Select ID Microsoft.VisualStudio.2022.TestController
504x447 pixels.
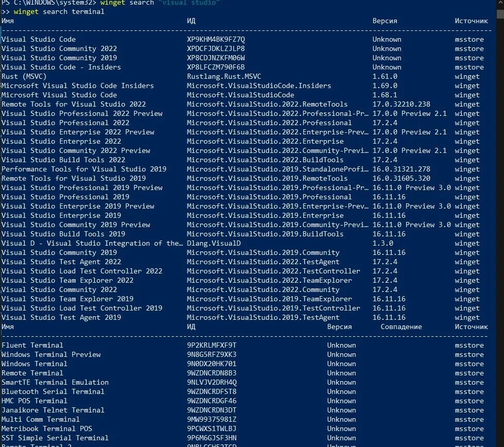274,271
